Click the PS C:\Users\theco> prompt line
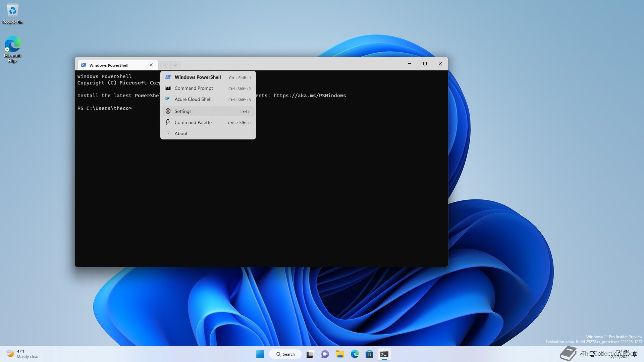The height and width of the screenshot is (362, 644). [x=105, y=108]
